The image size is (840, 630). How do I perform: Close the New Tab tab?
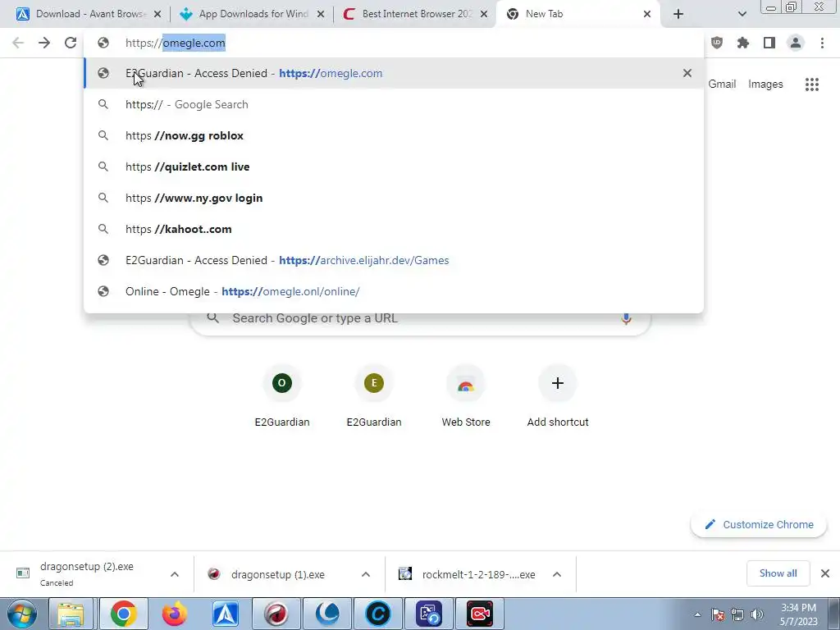(x=647, y=14)
